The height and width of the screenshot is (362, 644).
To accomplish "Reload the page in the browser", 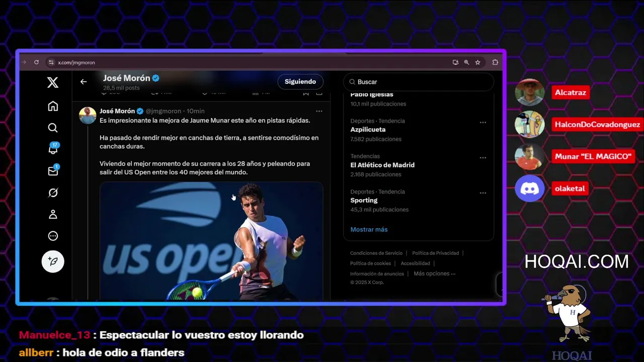I will tap(36, 62).
